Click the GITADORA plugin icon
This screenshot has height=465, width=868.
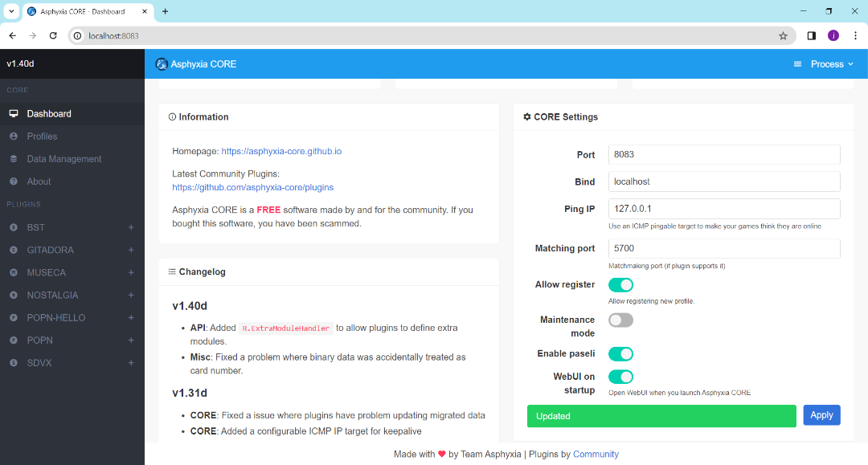tap(14, 250)
